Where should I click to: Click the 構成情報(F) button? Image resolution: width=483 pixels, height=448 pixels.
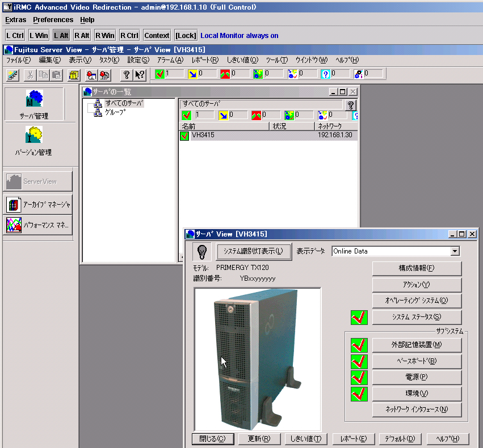[417, 268]
